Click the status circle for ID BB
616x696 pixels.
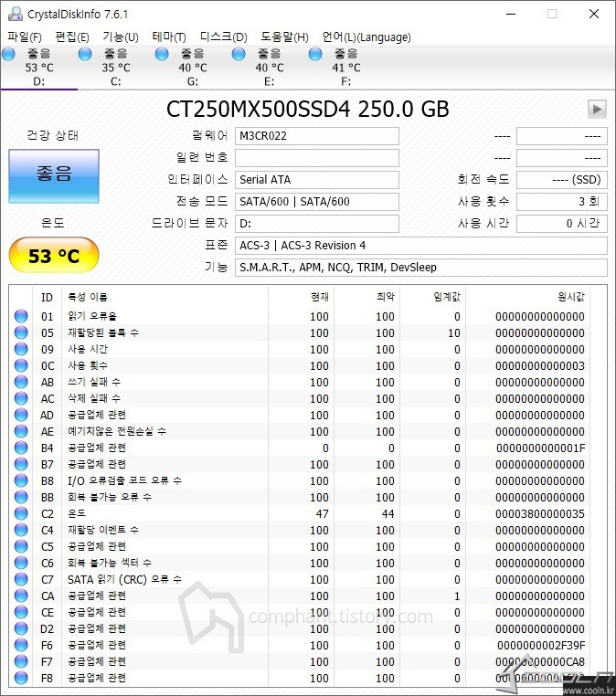coord(21,497)
